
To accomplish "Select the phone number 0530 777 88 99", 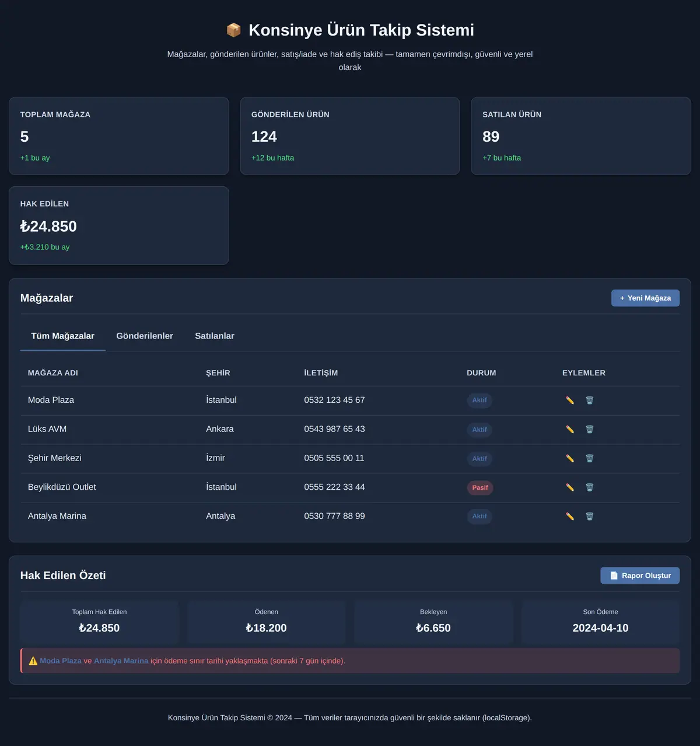I will (x=334, y=516).
